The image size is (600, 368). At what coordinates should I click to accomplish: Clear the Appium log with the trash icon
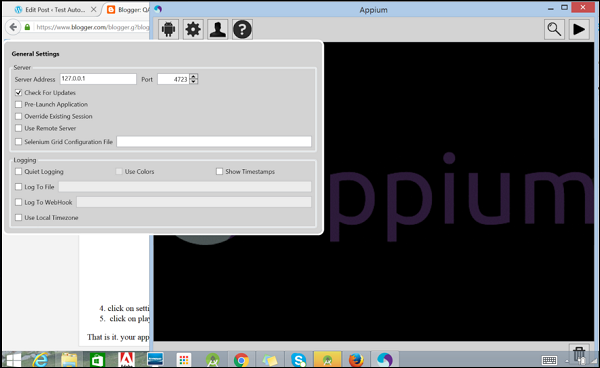579,355
